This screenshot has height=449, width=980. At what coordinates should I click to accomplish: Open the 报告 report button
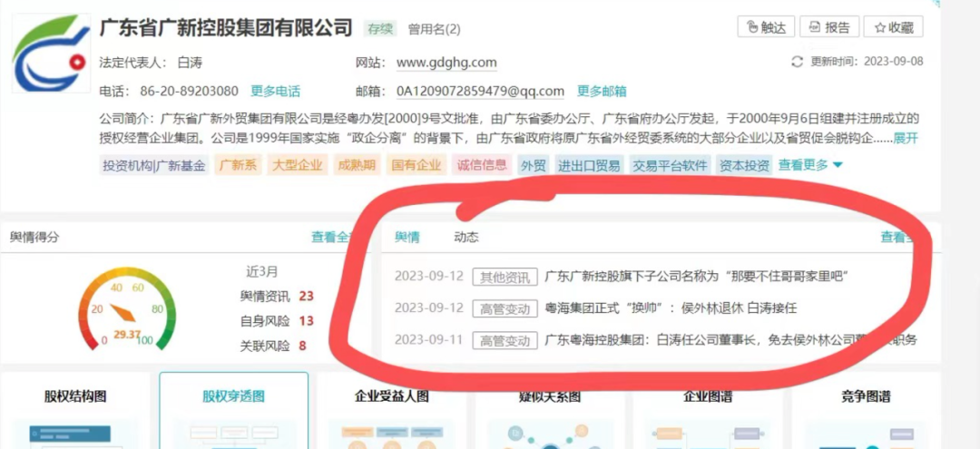tap(828, 27)
